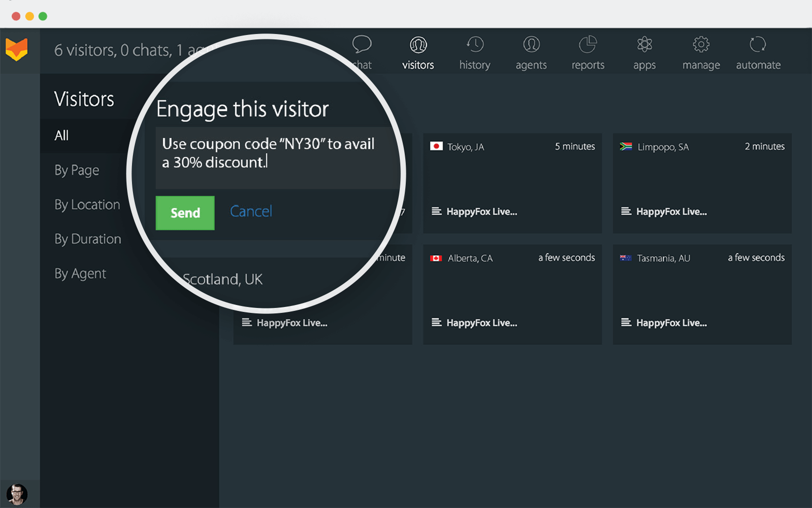812x508 pixels.
Task: Open the agents icon
Action: [531, 45]
